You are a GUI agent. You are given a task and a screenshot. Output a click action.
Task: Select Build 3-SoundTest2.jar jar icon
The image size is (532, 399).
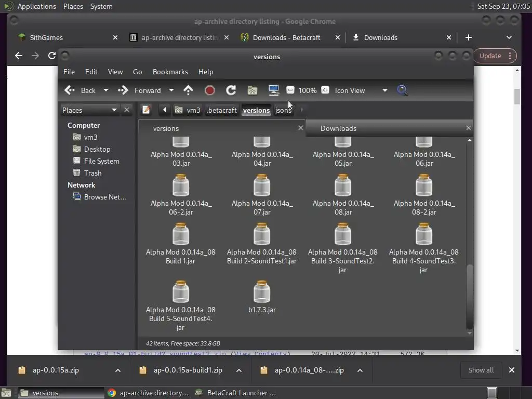pyautogui.click(x=343, y=234)
